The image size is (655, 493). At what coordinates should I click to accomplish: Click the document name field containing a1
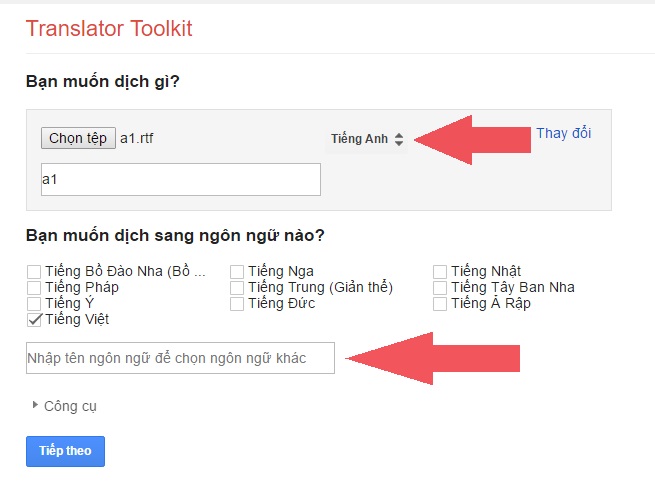pos(181,179)
